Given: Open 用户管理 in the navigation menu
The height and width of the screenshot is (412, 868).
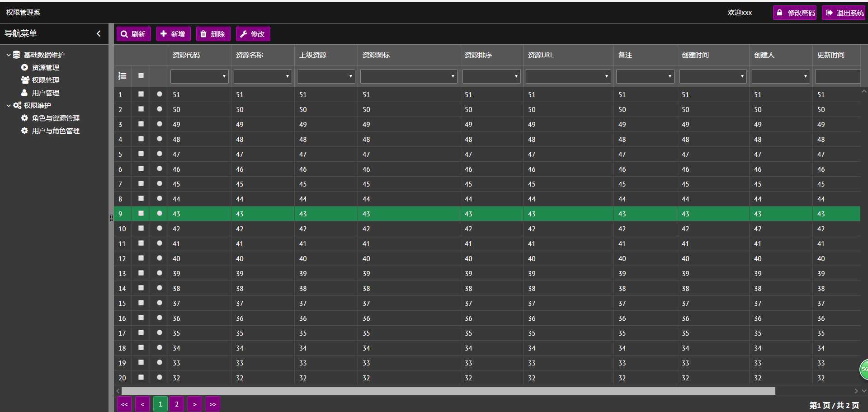Looking at the screenshot, I should 46,93.
